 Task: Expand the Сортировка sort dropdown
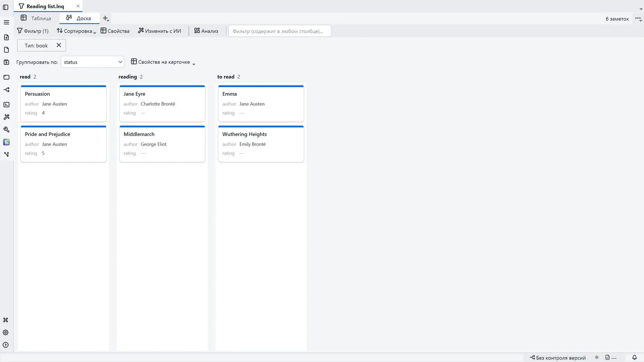pos(76,31)
